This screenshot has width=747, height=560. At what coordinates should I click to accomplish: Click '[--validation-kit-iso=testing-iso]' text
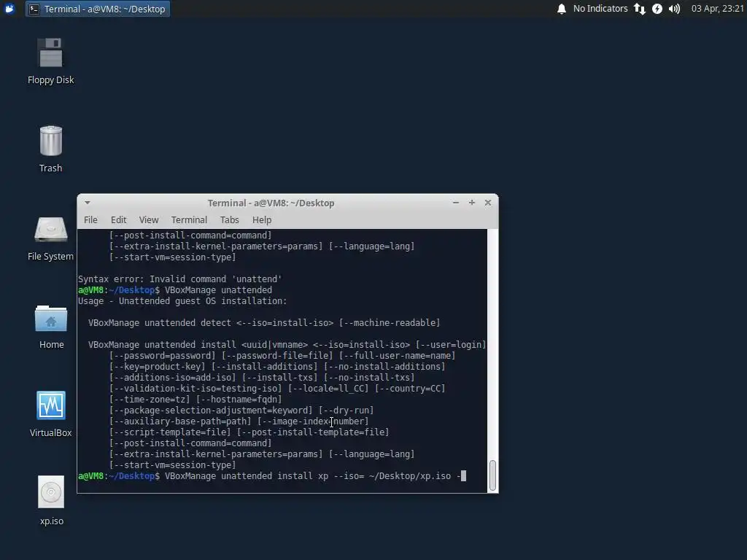point(196,389)
